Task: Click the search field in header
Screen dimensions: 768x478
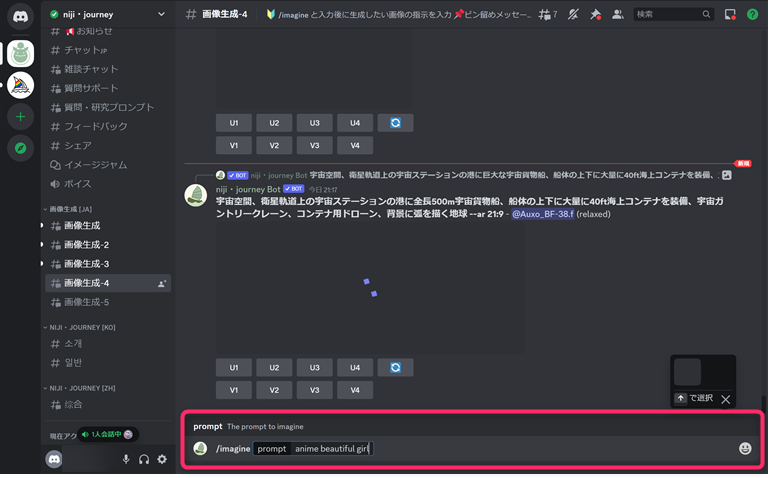Action: 673,15
